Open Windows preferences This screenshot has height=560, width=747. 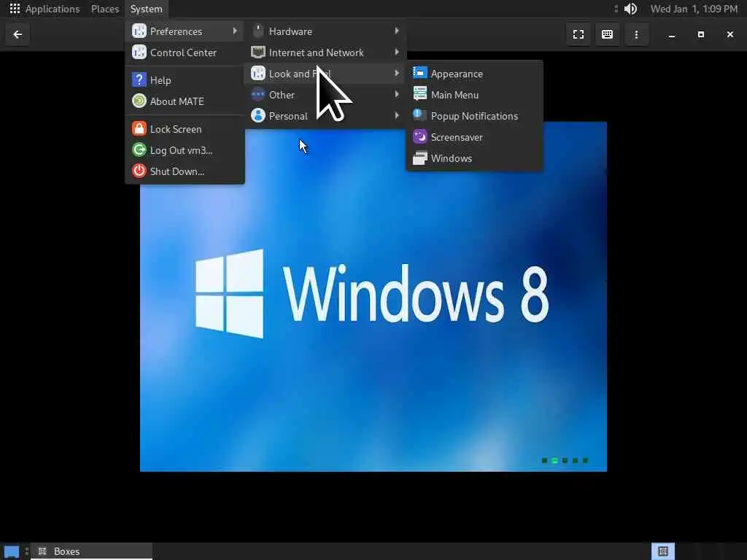pos(474,158)
